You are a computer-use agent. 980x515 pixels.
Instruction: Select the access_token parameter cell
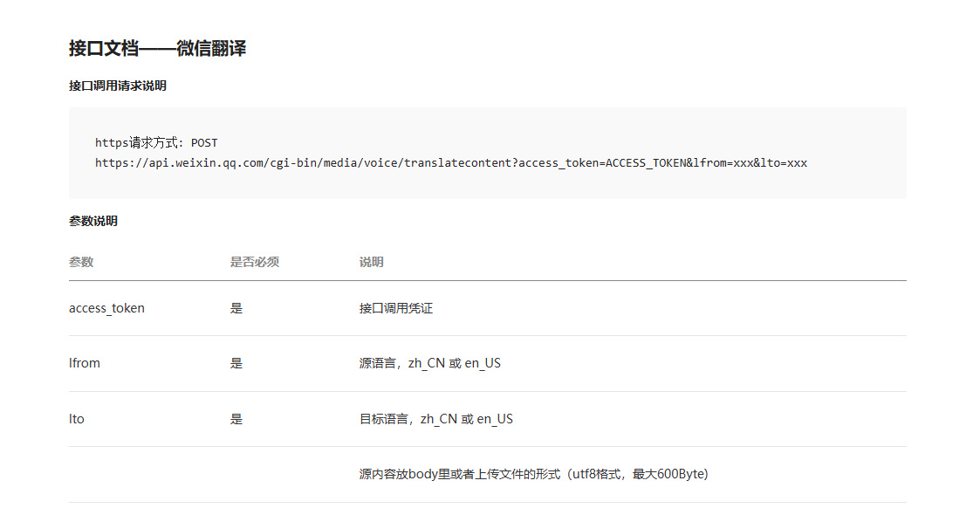pos(106,308)
